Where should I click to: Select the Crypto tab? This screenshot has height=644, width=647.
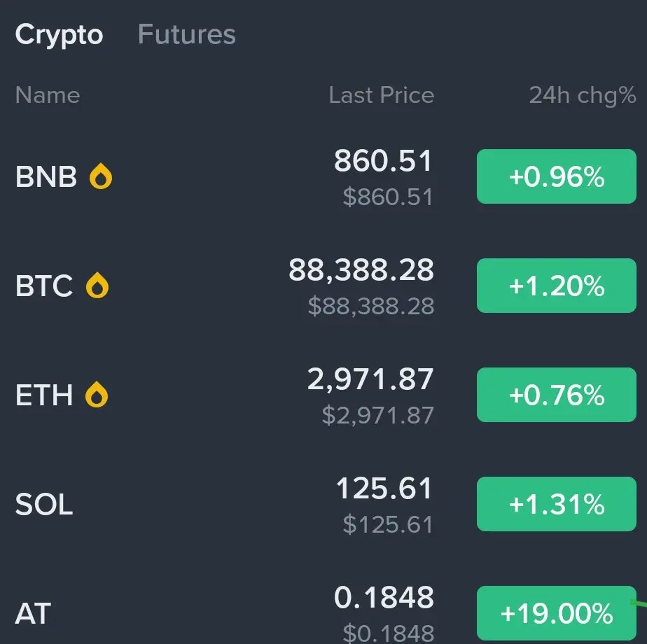pyautogui.click(x=60, y=34)
